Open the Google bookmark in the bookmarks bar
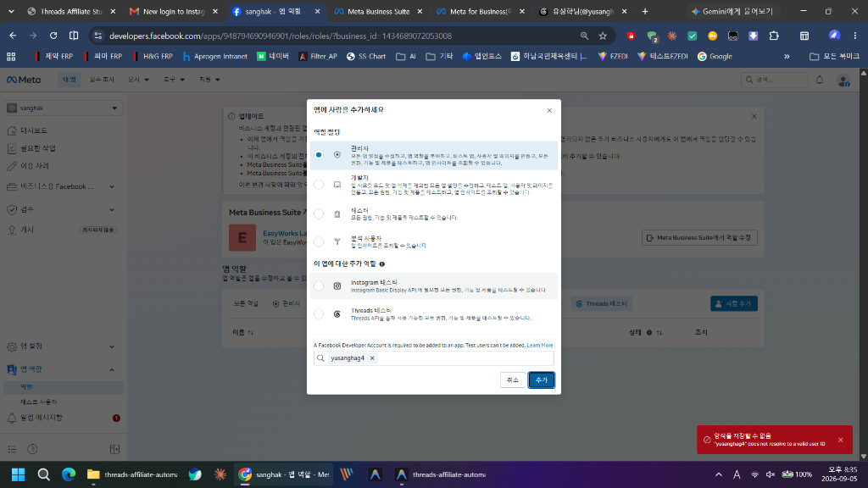 [x=715, y=57]
